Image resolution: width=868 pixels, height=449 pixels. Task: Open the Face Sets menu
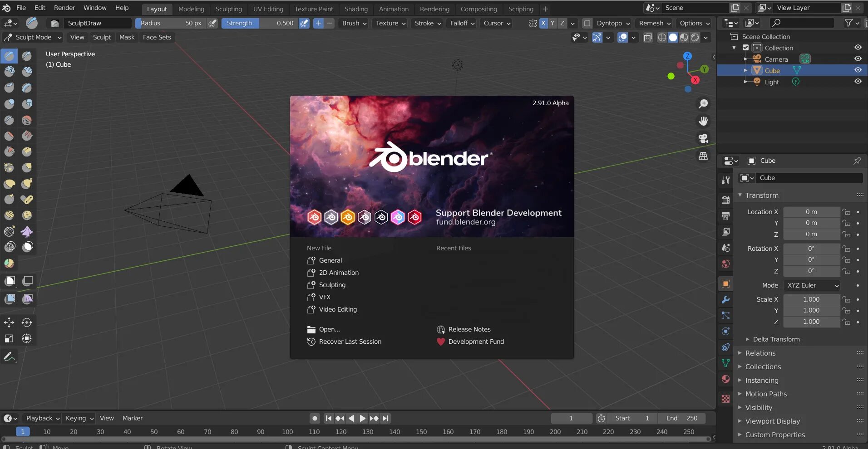(157, 37)
